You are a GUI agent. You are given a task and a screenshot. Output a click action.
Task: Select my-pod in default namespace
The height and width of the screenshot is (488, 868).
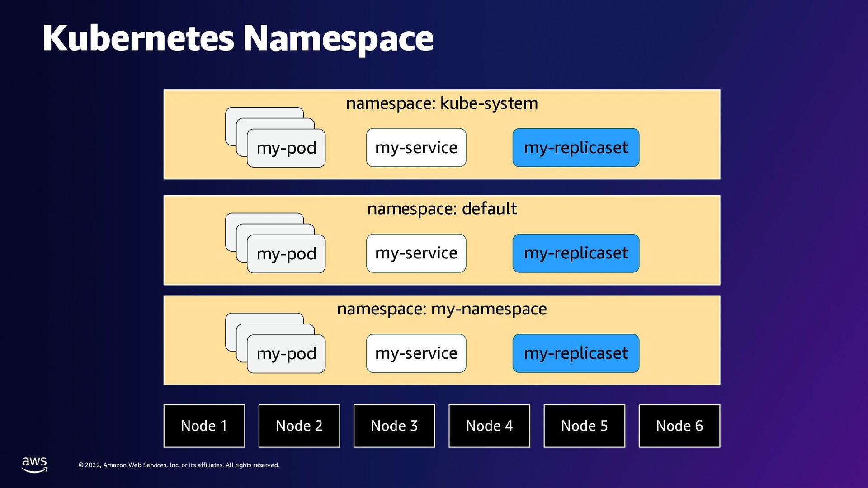(286, 254)
